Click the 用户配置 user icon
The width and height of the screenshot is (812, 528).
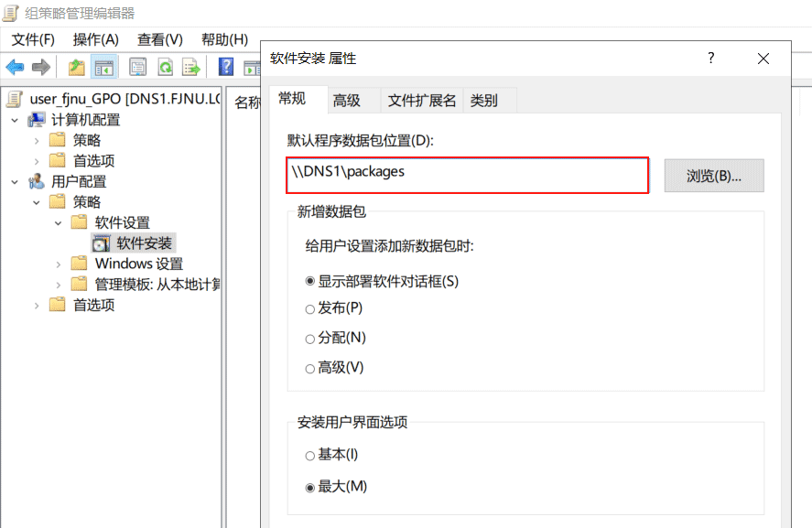[x=37, y=182]
